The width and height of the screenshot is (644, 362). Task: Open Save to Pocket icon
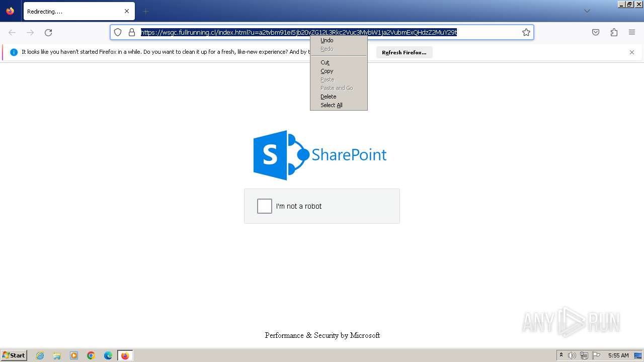point(596,32)
